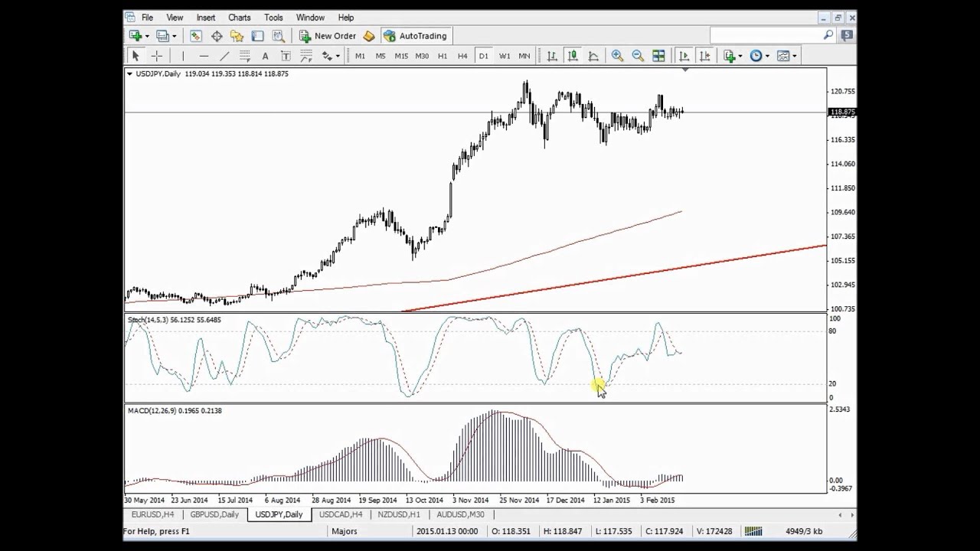Show the Market Watch window
The height and width of the screenshot is (551, 980).
(x=196, y=36)
